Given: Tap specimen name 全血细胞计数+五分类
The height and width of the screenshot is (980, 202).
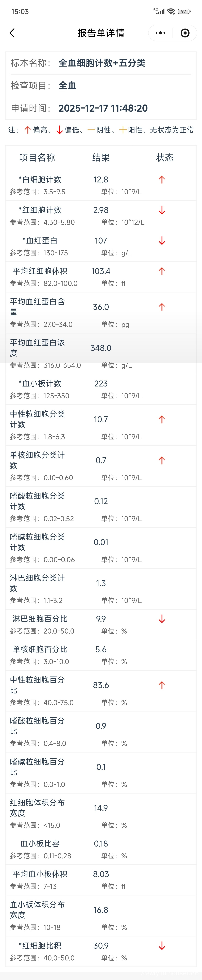Looking at the screenshot, I should (102, 63).
